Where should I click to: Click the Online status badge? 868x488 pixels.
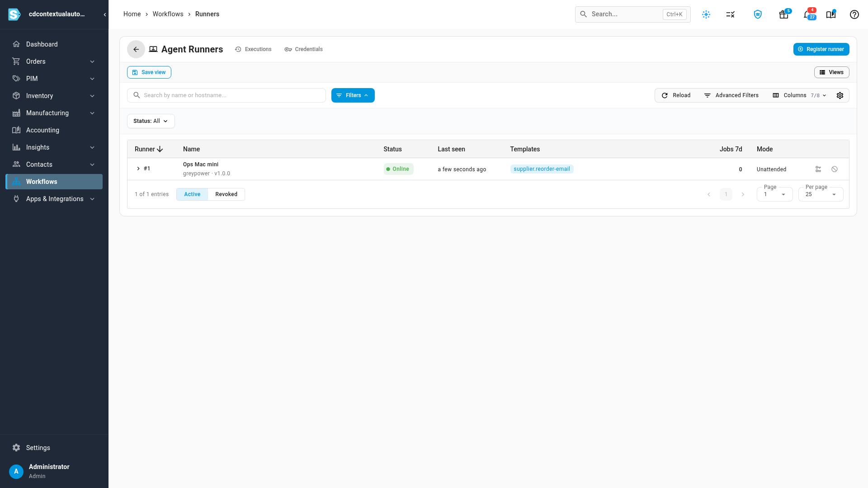pyautogui.click(x=399, y=169)
